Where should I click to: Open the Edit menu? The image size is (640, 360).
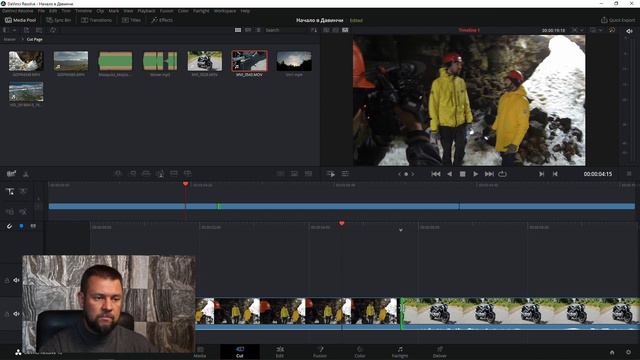coord(53,11)
